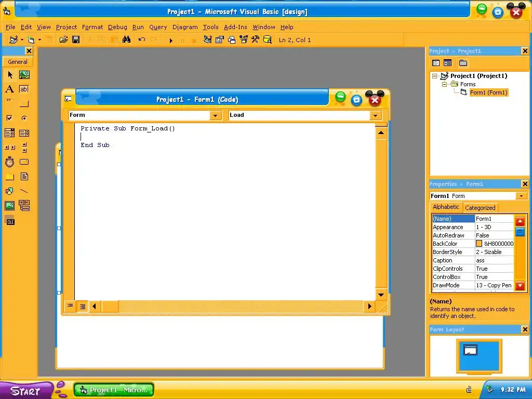Open the Debug menu

tap(117, 27)
